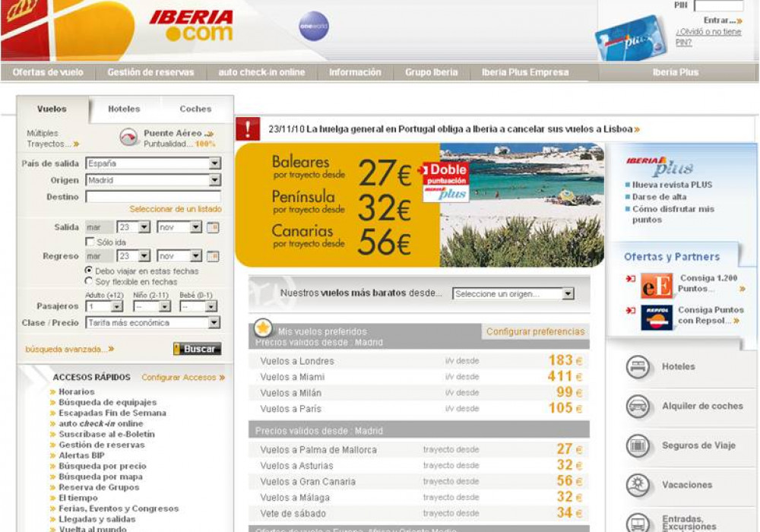The image size is (760, 532).
Task: Open the Regreso month dropdown
Action: (179, 256)
